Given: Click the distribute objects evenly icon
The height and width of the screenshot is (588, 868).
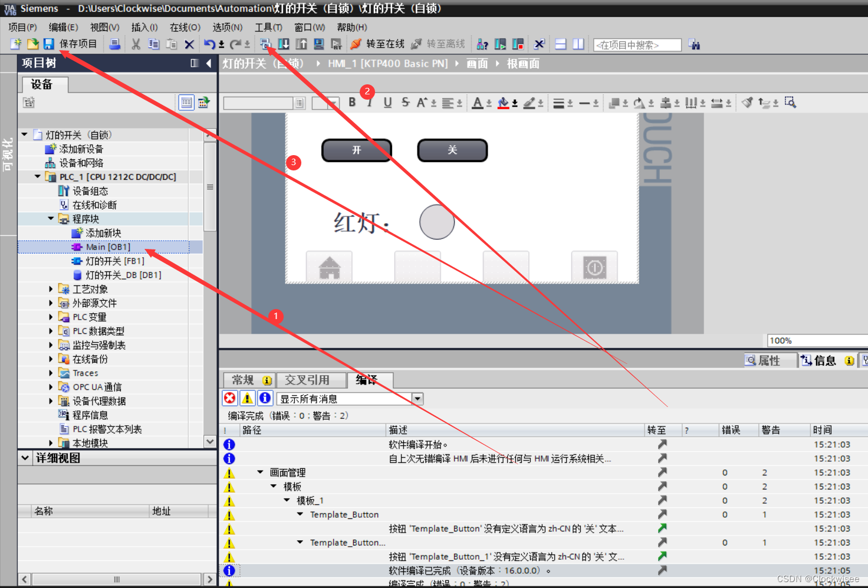Looking at the screenshot, I should [691, 103].
